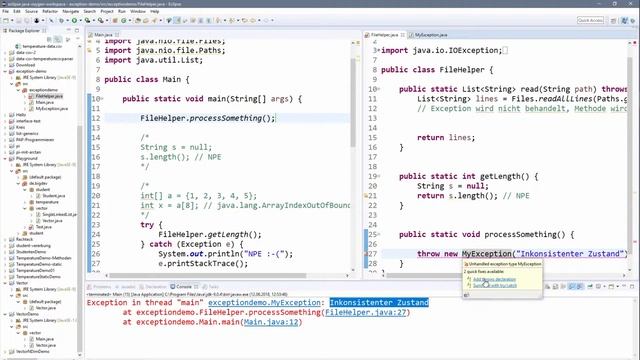Select the Download project in Package Explorer

pyautogui.click(x=25, y=65)
